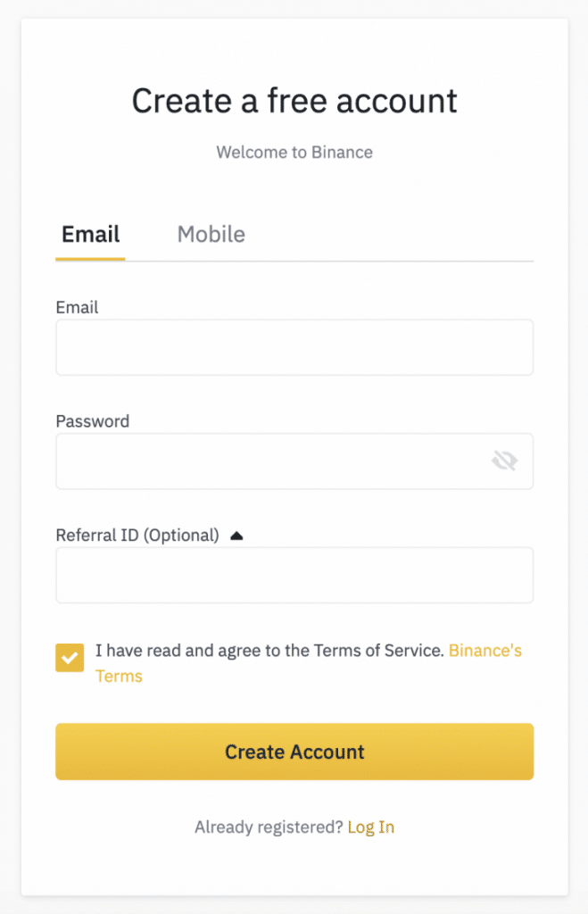
Task: Click the Already registered? text
Action: coord(267,827)
